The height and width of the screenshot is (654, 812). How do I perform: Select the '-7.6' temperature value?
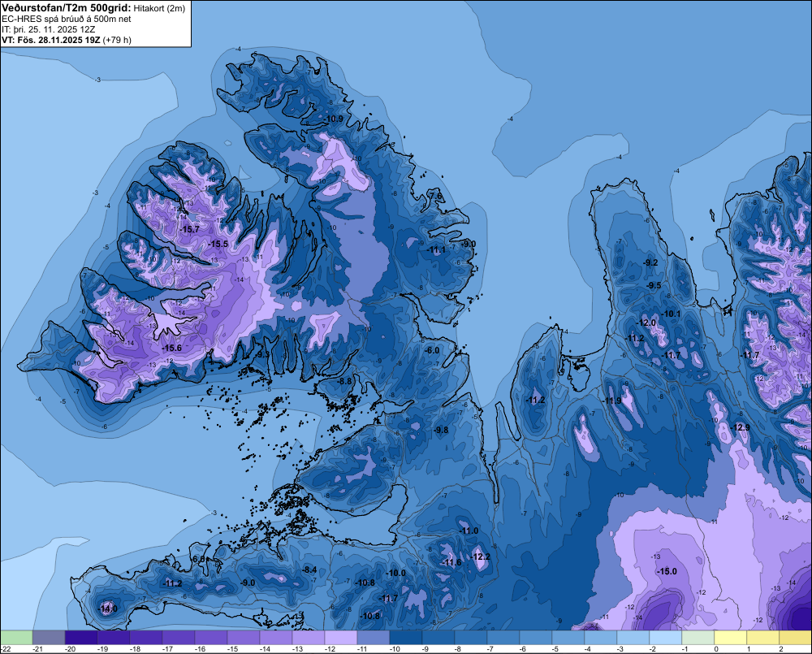[435, 196]
